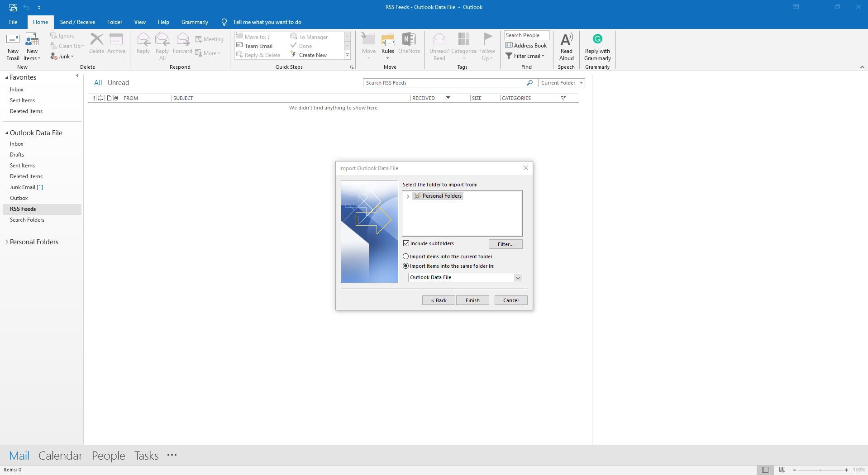
Task: Collapse the Favorites group
Action: tap(7, 78)
